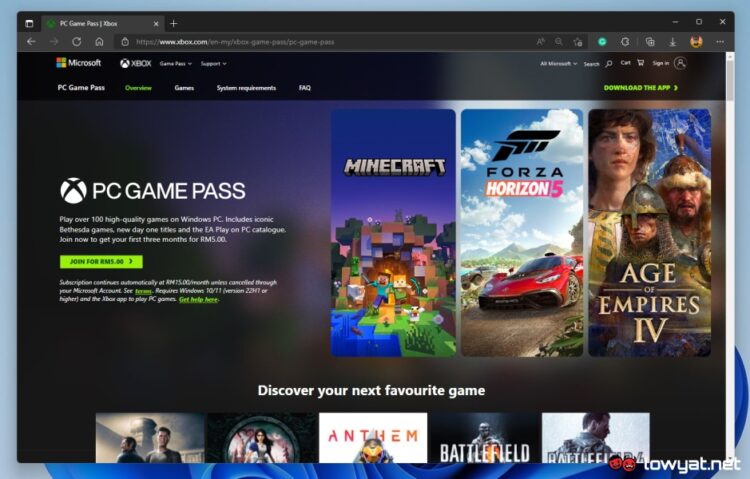
Task: Click the browser forward arrow
Action: click(x=54, y=42)
